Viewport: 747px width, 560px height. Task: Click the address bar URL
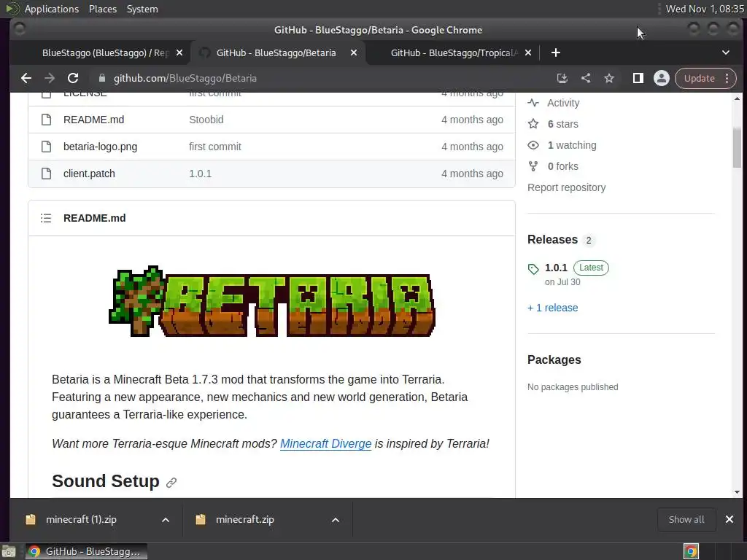pyautogui.click(x=185, y=78)
